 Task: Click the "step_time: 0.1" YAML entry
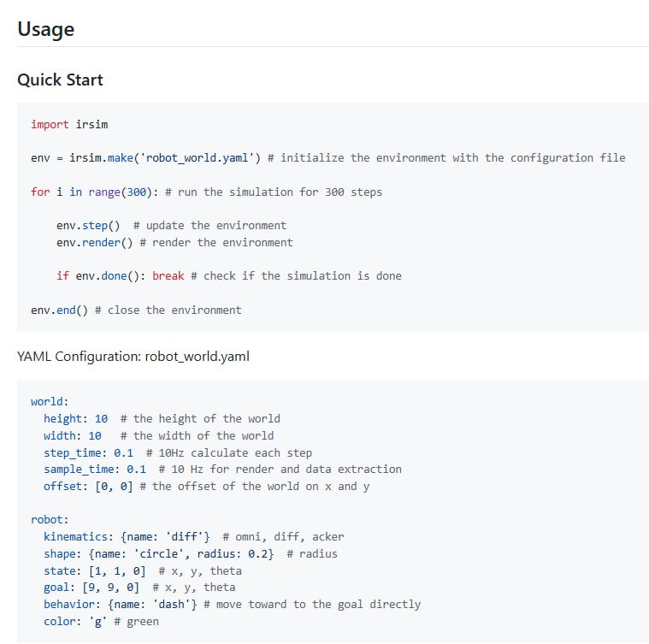[88, 452]
